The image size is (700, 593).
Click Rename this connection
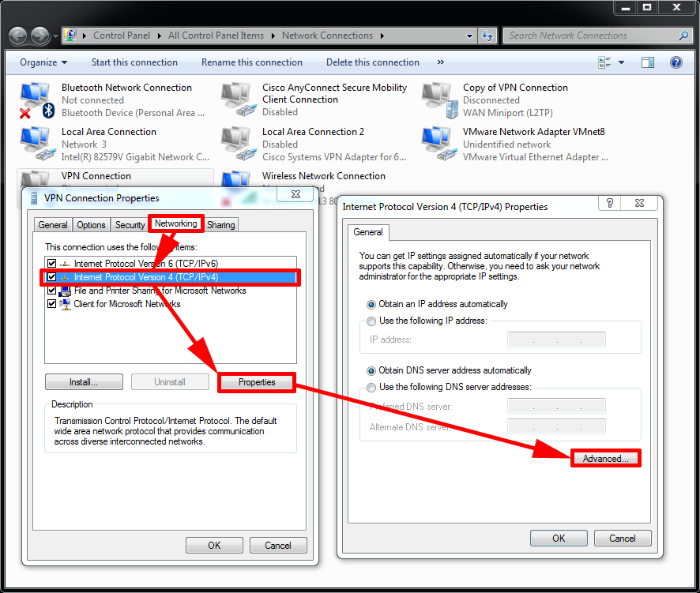click(252, 62)
